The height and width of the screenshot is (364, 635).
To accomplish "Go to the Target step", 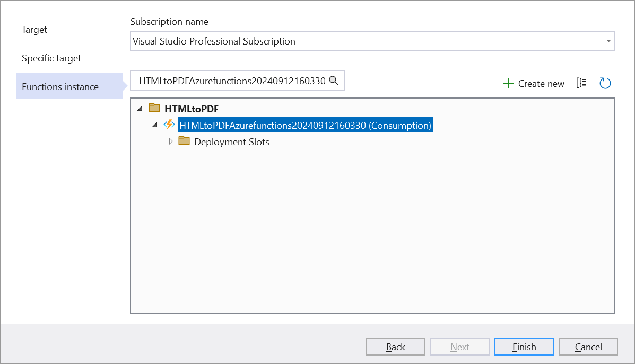I will (34, 30).
